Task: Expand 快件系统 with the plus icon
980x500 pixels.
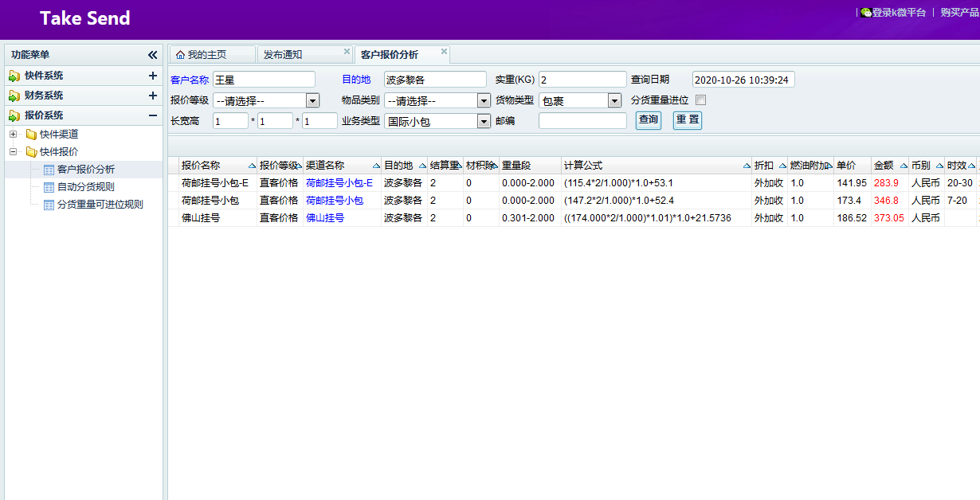Action: (152, 76)
